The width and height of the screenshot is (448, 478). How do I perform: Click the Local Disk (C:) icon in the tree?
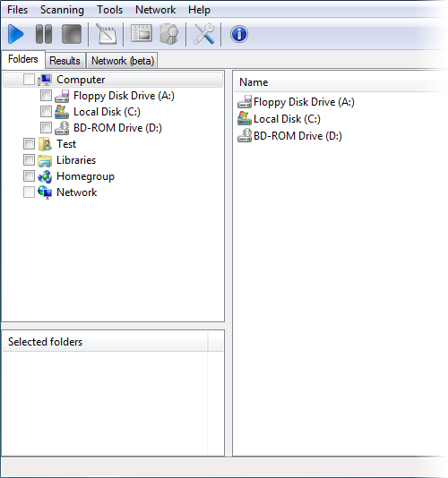point(62,112)
